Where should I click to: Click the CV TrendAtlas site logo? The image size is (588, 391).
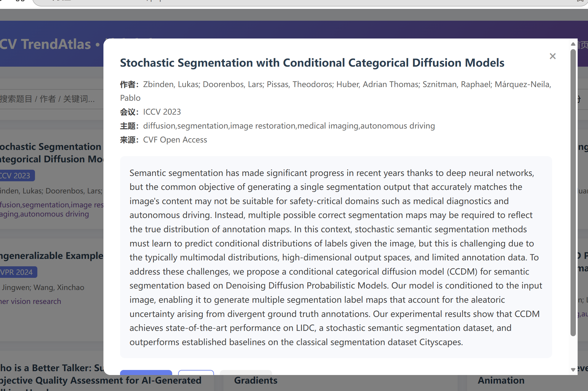46,44
